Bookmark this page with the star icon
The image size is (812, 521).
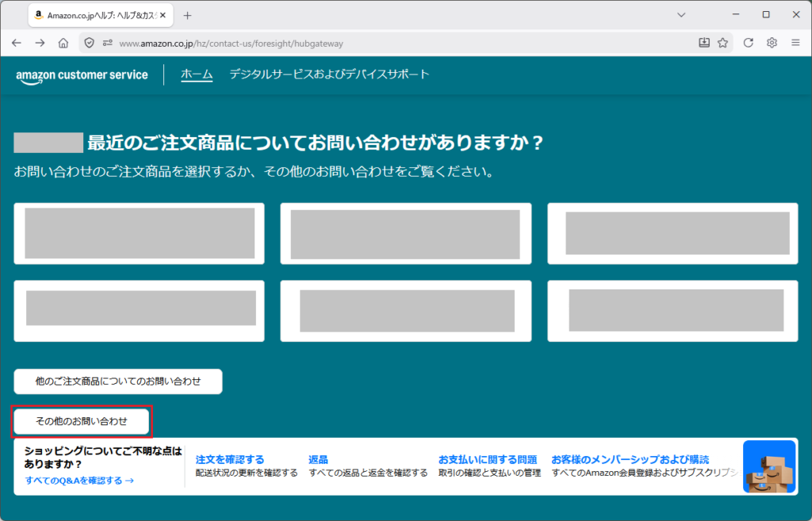pos(723,43)
